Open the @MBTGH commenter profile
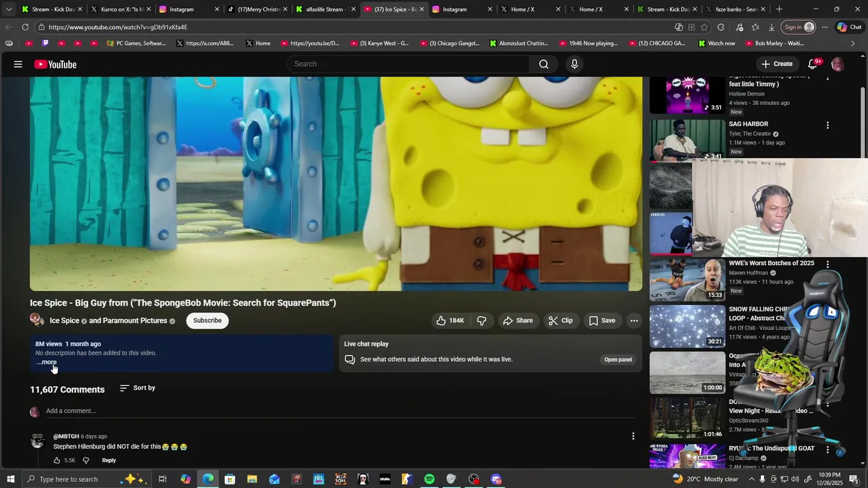The height and width of the screenshot is (488, 868). (x=66, y=436)
